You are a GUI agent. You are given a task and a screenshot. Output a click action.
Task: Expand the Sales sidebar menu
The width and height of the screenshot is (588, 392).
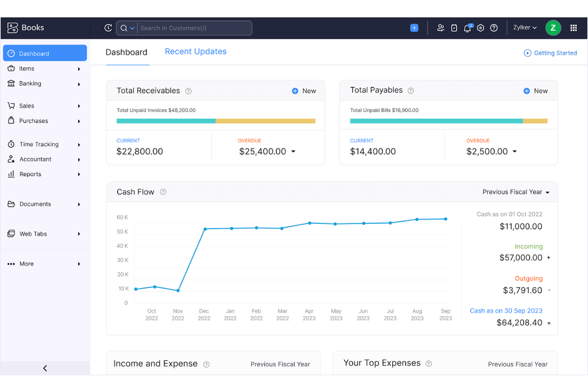(27, 106)
